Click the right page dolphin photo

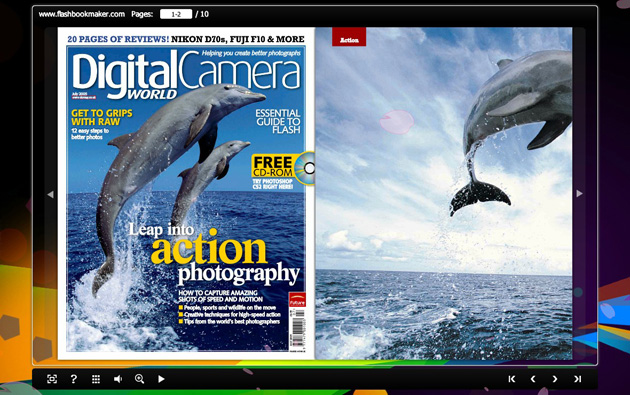click(444, 193)
